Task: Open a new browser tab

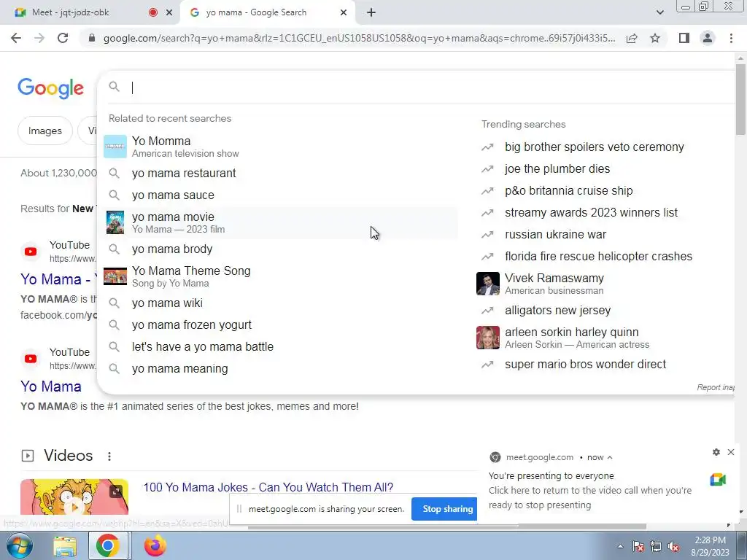Action: click(371, 12)
